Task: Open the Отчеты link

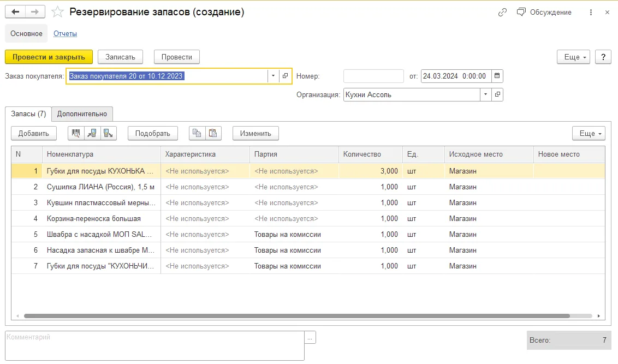Action: pos(65,33)
